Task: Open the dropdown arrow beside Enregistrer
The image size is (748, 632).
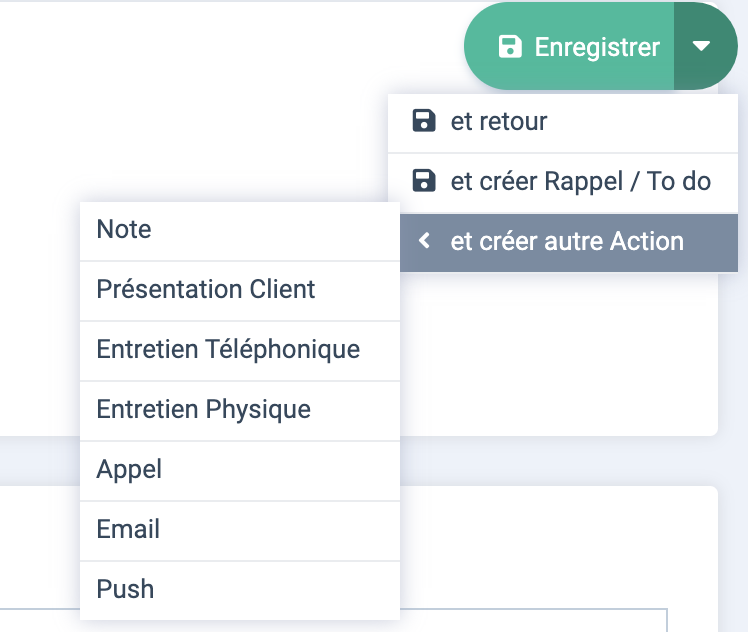Action: (x=701, y=46)
